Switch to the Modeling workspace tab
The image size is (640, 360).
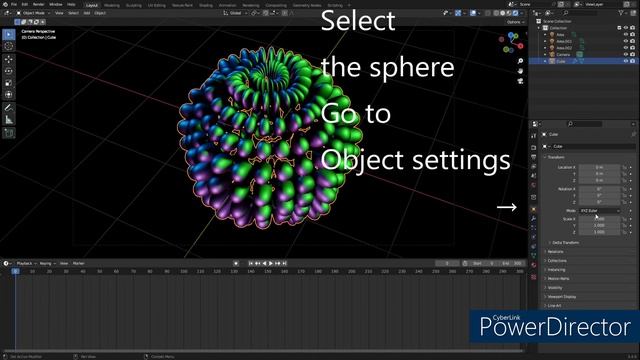pyautogui.click(x=111, y=5)
